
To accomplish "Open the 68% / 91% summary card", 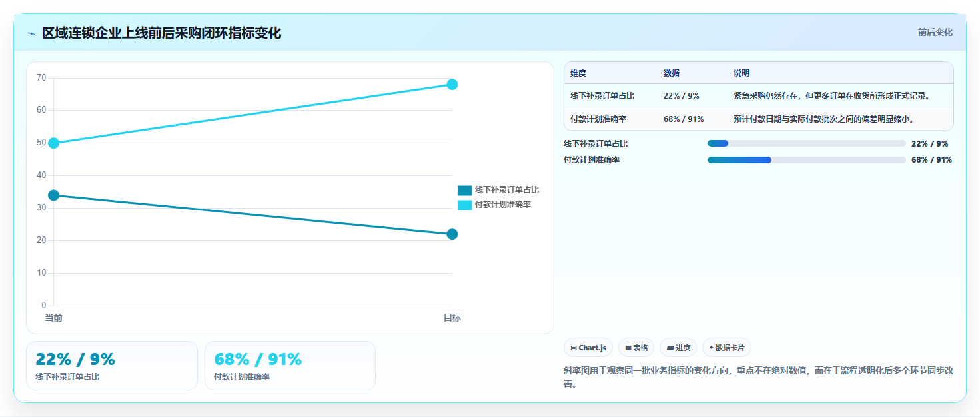I will point(290,366).
